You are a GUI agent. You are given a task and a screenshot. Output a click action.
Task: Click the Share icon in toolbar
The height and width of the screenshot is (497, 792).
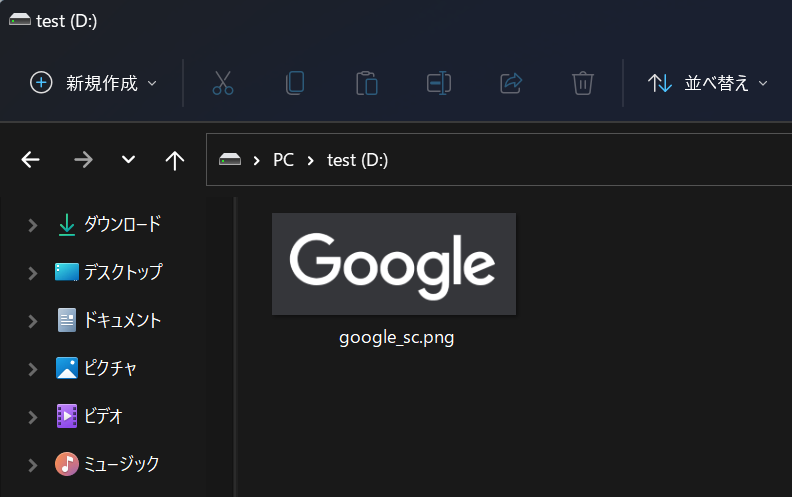point(511,83)
